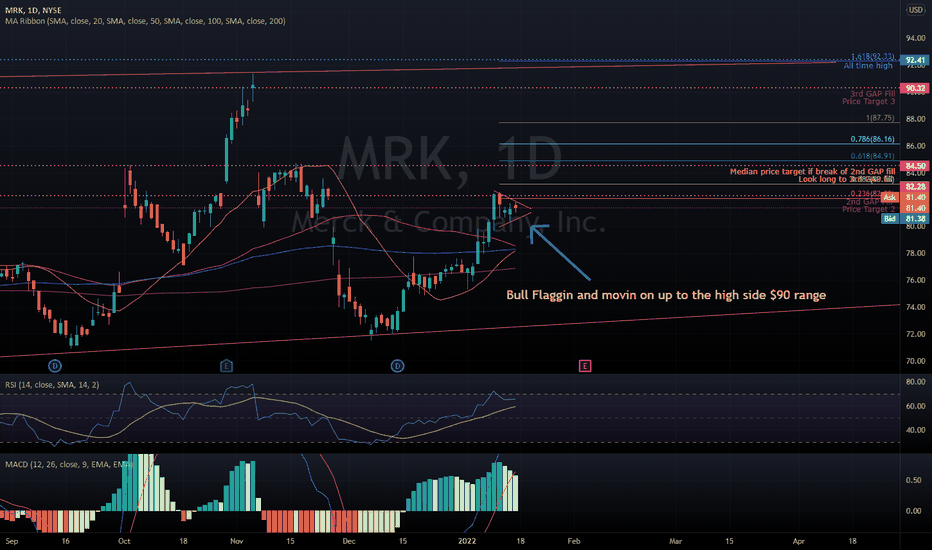Select the 'Price Target 3' annotation
The image size is (932, 550).
868,101
